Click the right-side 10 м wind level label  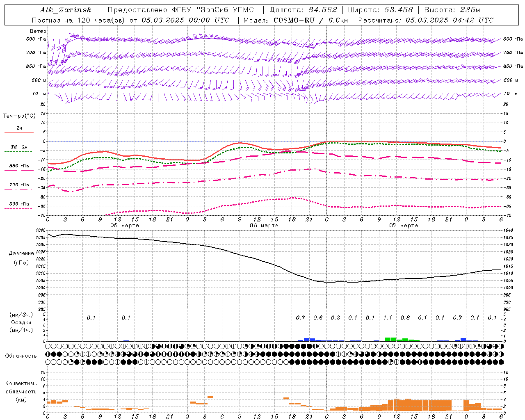510,94
